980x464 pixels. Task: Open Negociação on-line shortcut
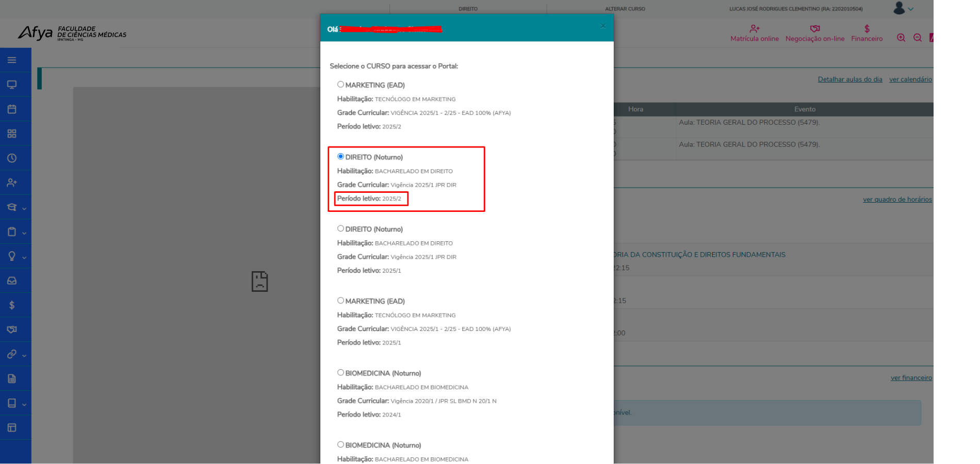coord(815,34)
